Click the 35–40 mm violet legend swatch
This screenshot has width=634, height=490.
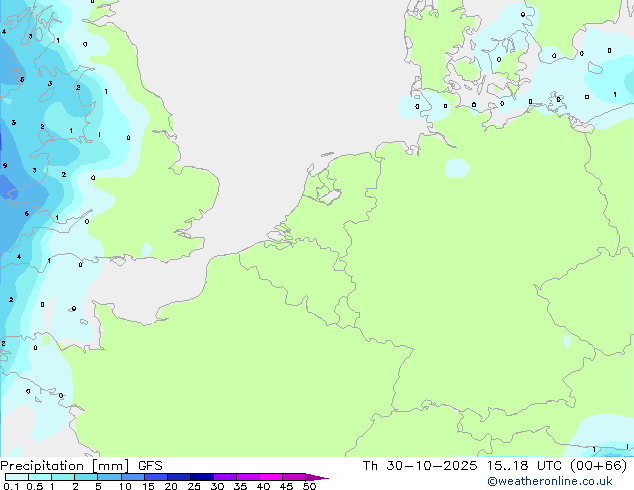[x=247, y=477]
